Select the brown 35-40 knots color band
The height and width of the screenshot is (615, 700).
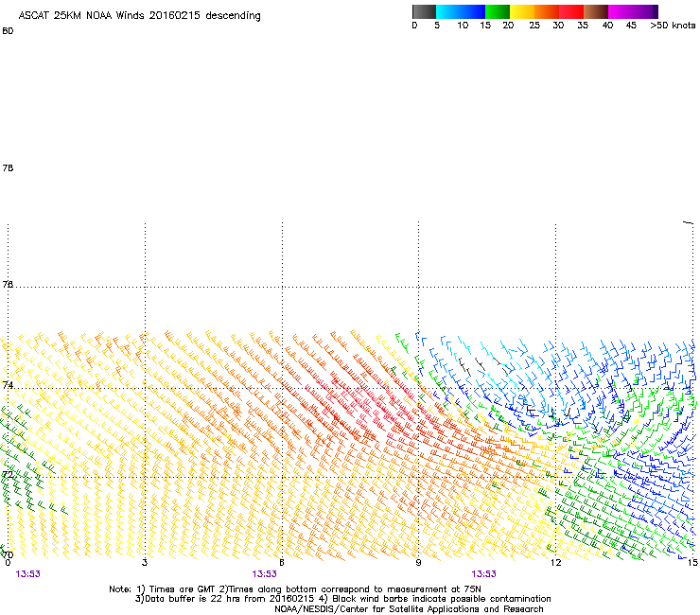click(x=597, y=11)
